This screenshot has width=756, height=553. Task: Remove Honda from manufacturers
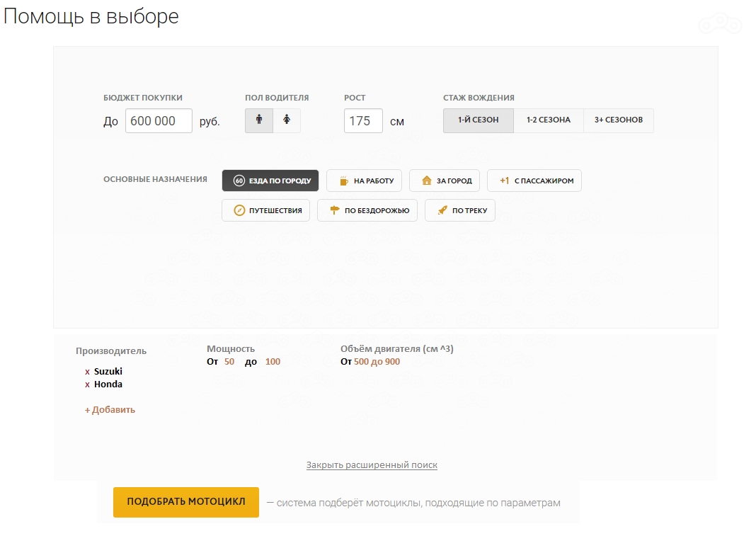[87, 384]
